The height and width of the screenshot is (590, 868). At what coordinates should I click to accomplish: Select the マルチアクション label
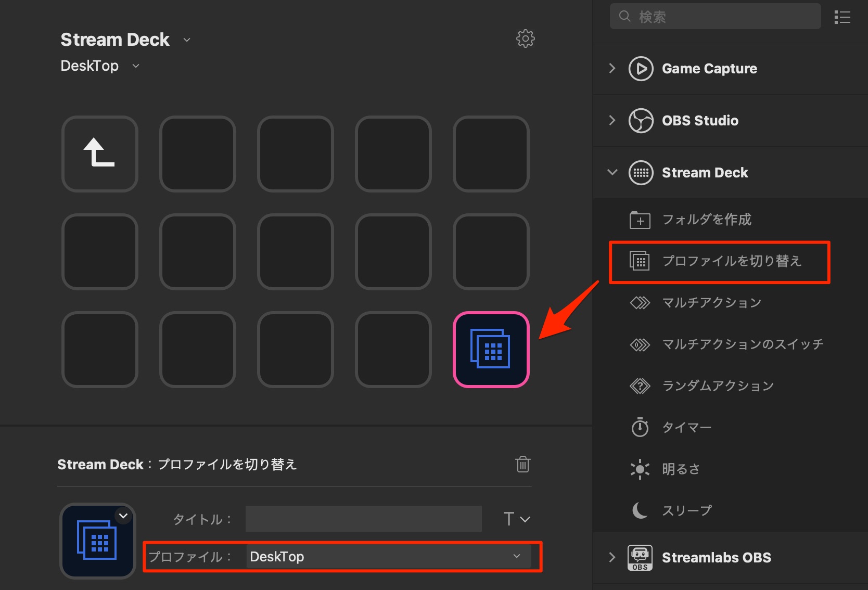point(711,303)
